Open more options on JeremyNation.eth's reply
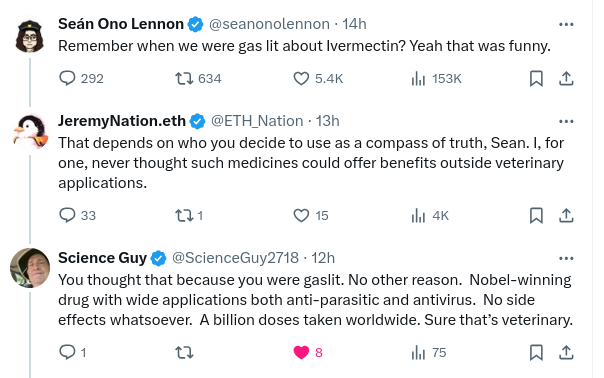This screenshot has width=604, height=378. pyautogui.click(x=566, y=121)
